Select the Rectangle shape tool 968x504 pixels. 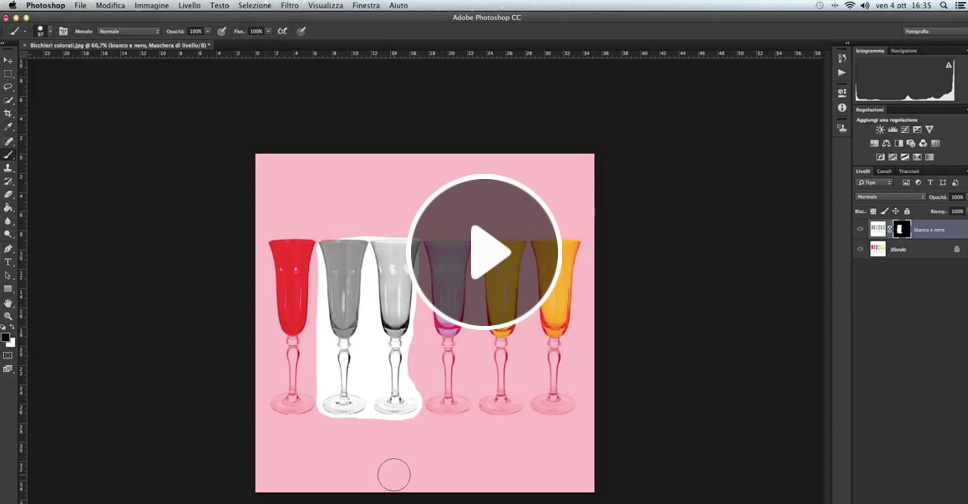[x=8, y=289]
